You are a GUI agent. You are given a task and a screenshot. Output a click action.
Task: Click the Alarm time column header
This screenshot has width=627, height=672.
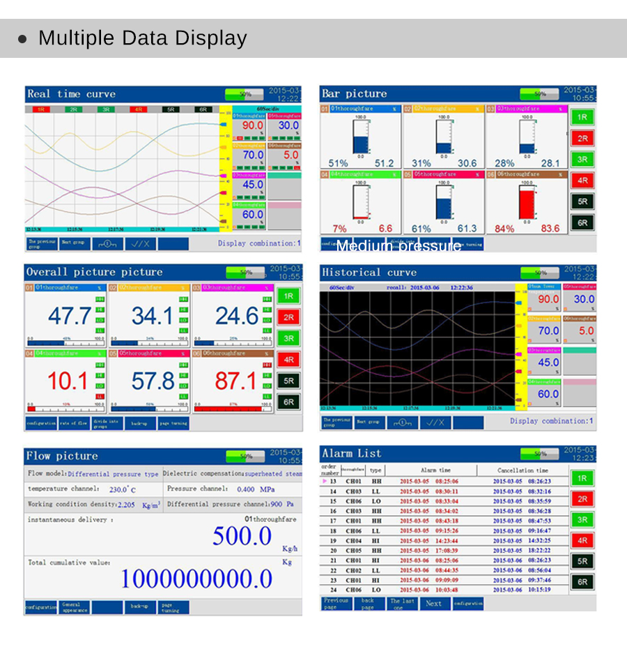tap(435, 471)
